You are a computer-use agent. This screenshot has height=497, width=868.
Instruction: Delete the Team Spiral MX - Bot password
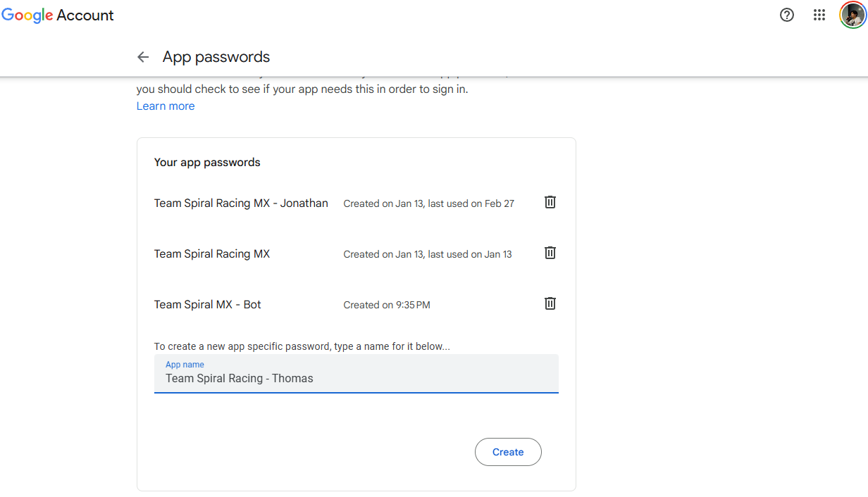[550, 303]
